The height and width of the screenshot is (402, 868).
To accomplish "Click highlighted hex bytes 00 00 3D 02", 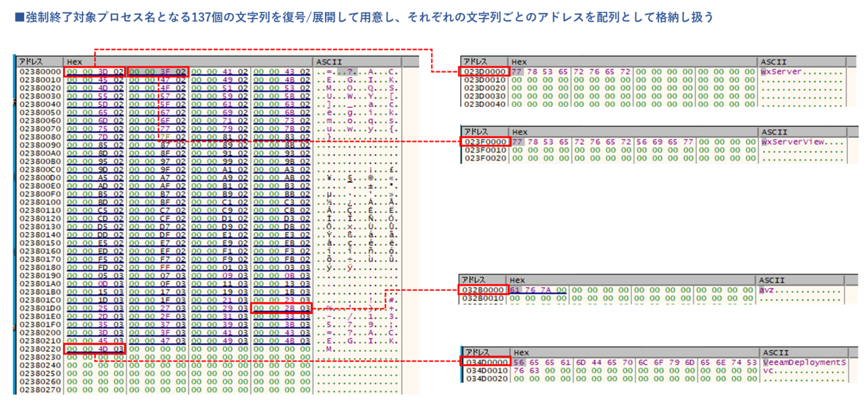I will click(95, 72).
